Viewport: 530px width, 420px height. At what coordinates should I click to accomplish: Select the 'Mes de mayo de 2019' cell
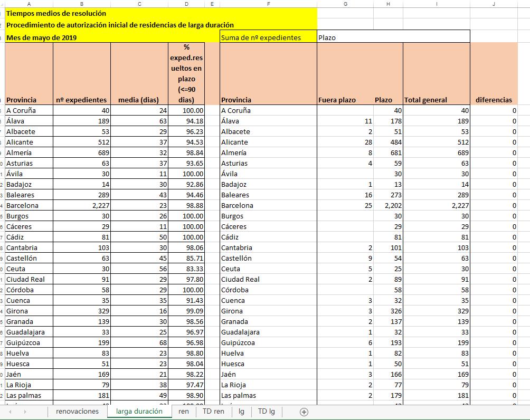click(41, 37)
